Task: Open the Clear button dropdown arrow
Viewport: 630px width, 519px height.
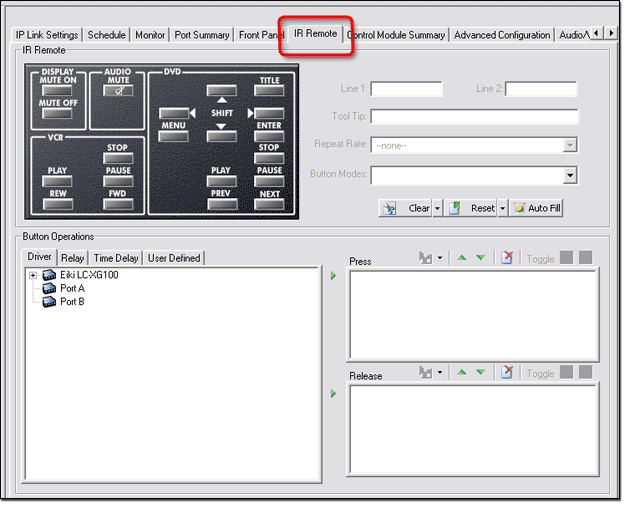Action: click(439, 209)
